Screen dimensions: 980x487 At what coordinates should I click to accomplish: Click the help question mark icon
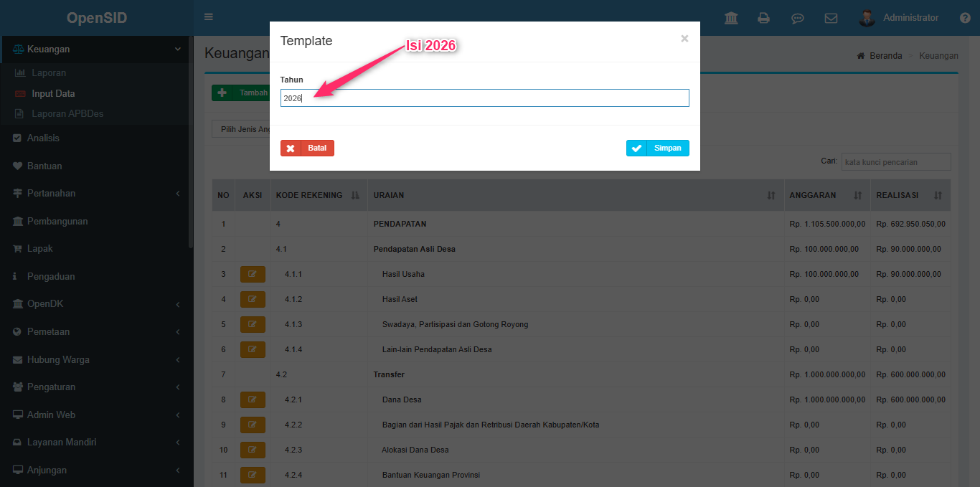(x=965, y=18)
